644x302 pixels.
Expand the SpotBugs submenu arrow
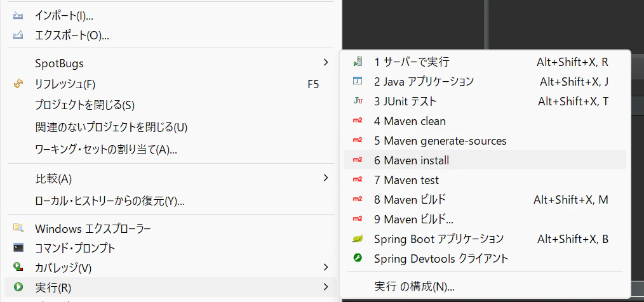pyautogui.click(x=326, y=62)
